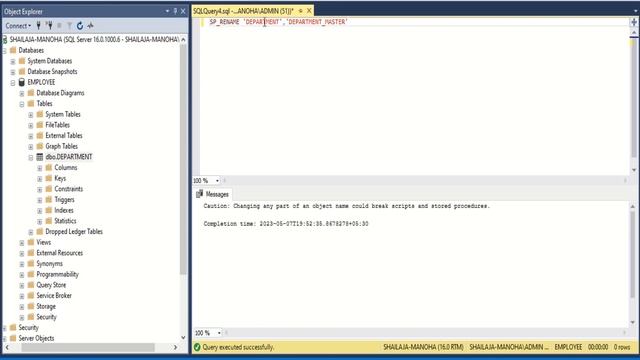Select the Views folder

click(x=44, y=242)
